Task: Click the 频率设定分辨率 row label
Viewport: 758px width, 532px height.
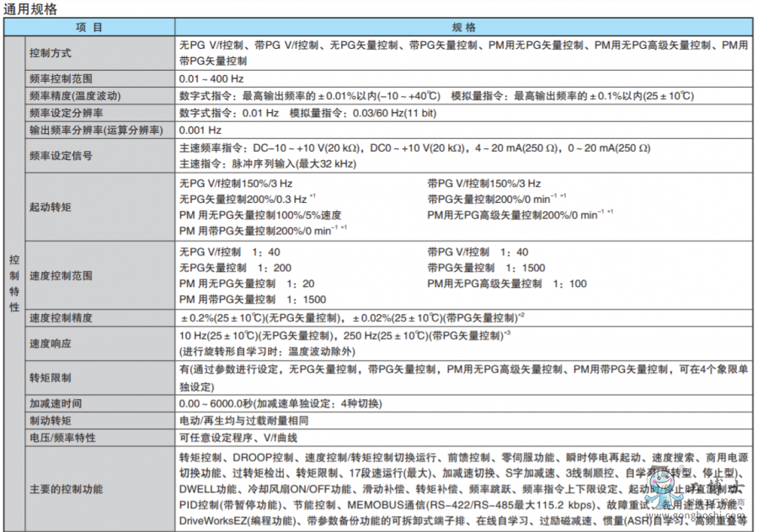Action: tap(67, 113)
